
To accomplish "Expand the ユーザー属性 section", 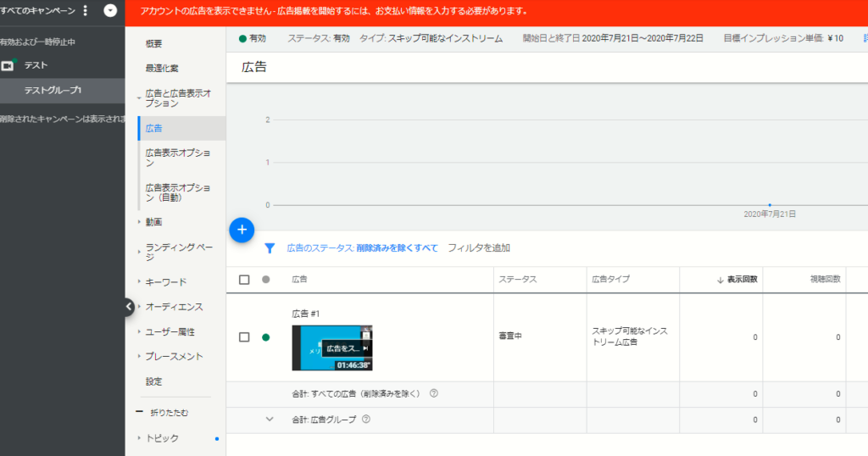I will 139,332.
